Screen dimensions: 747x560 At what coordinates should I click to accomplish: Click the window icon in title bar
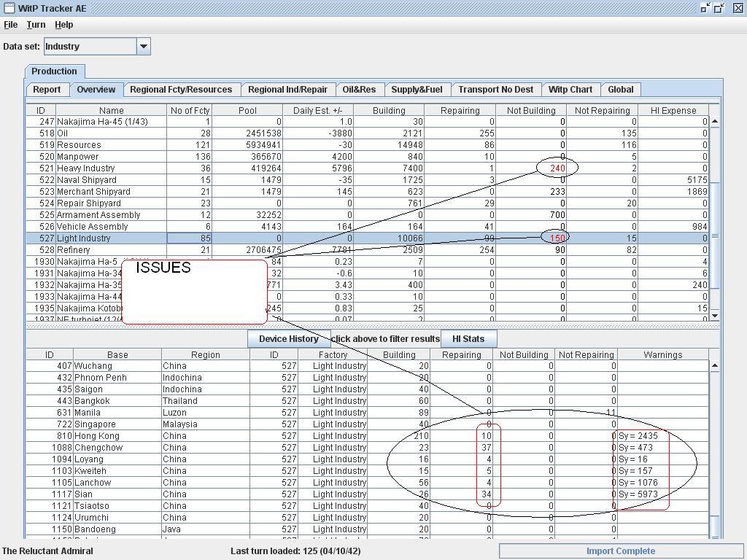click(x=9, y=8)
